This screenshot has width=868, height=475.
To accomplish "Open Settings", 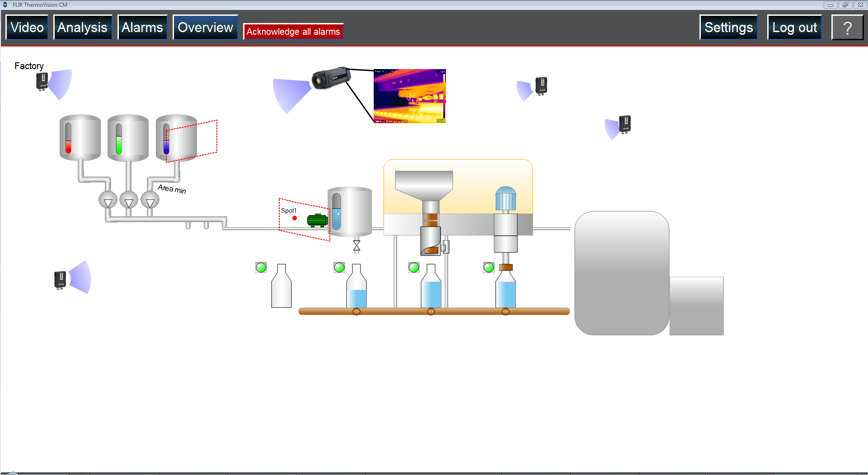I will coord(728,27).
